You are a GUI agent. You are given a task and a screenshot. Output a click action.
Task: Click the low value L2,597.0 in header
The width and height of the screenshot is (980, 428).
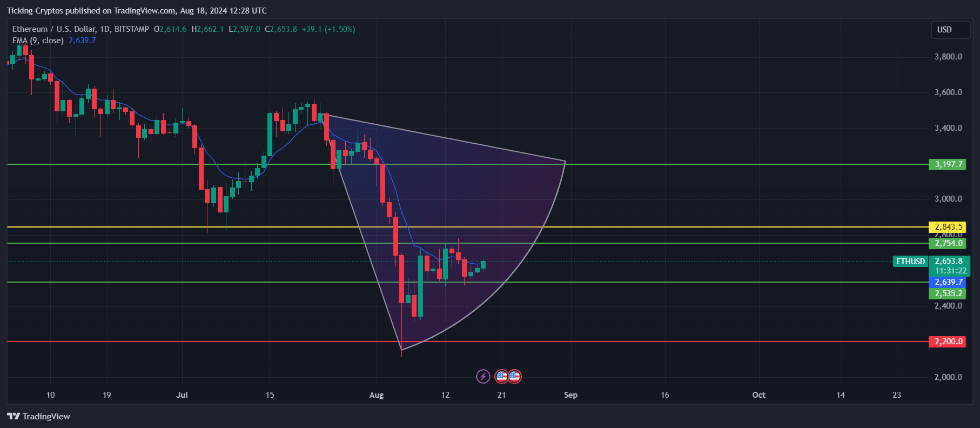pyautogui.click(x=244, y=29)
